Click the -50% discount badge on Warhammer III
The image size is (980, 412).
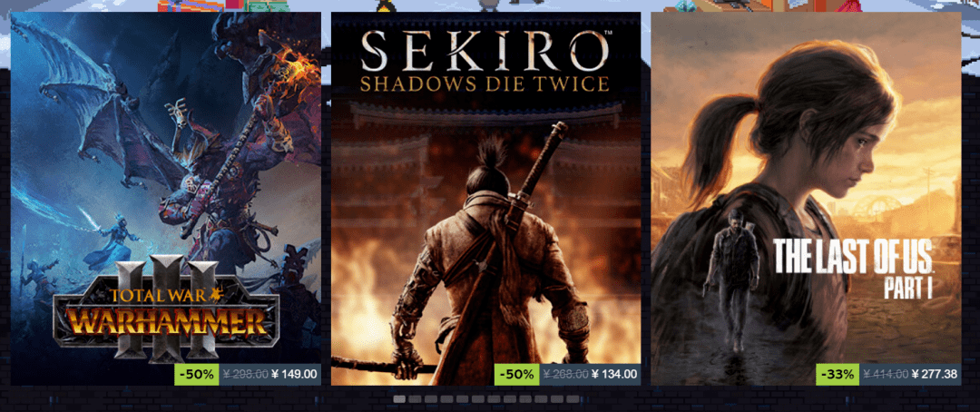198,375
